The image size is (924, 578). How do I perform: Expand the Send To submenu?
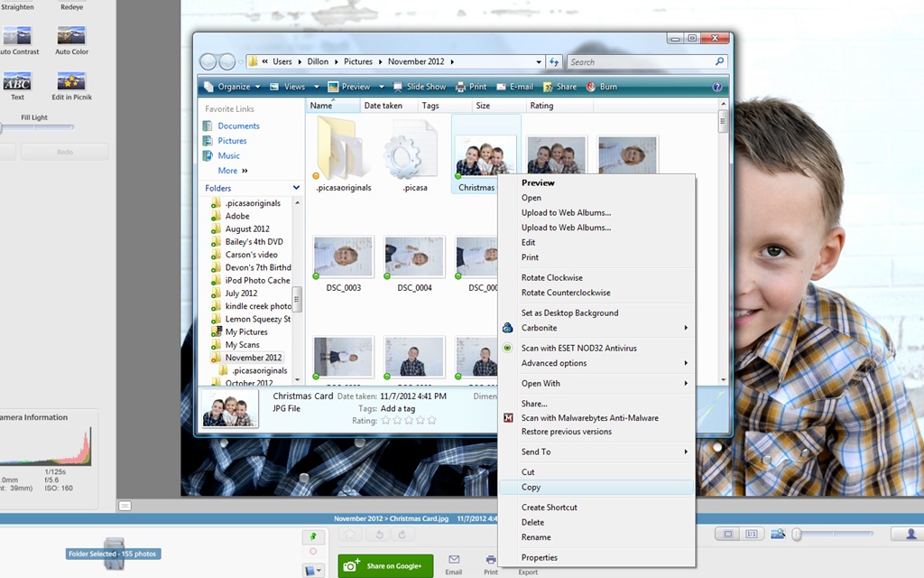pyautogui.click(x=596, y=452)
